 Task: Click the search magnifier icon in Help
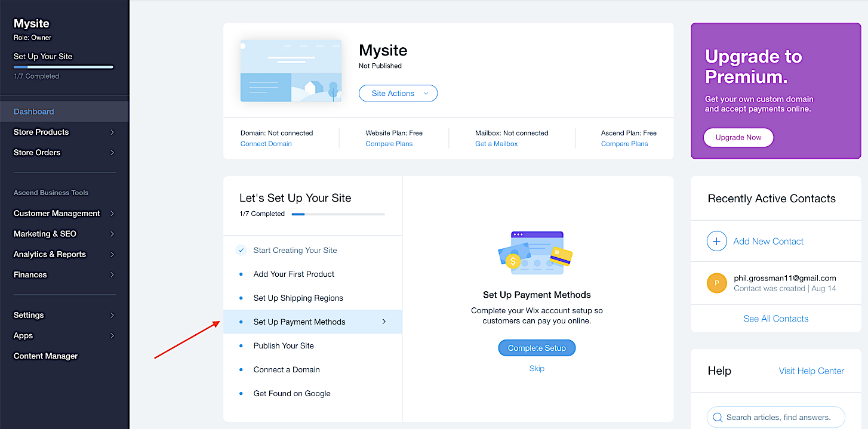pyautogui.click(x=717, y=417)
